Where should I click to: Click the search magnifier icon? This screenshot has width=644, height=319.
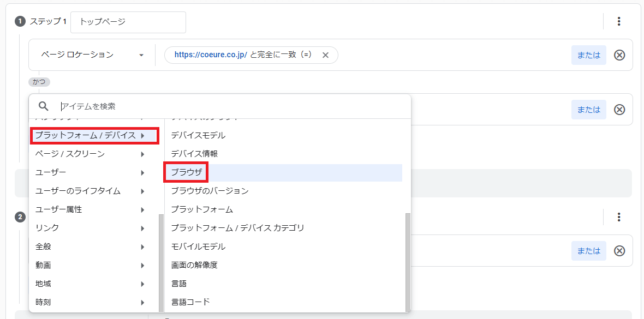44,106
